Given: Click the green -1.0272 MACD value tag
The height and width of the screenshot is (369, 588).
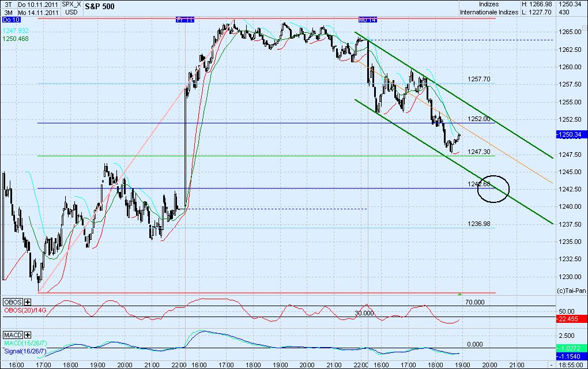Looking at the screenshot, I should [x=572, y=347].
